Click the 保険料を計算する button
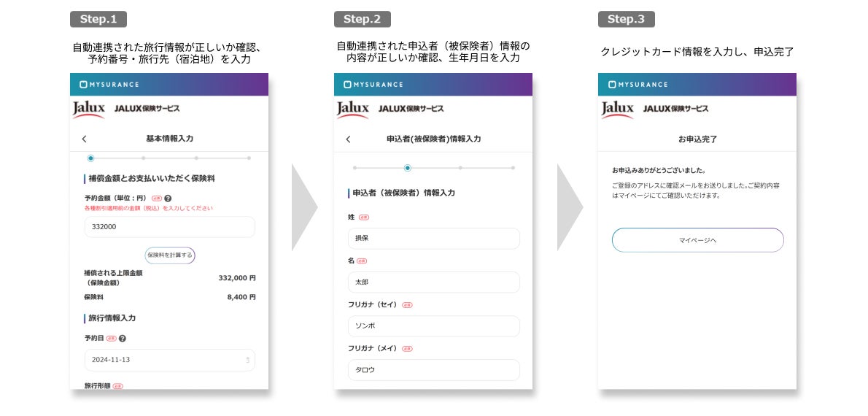The image size is (868, 416). pyautogui.click(x=170, y=255)
